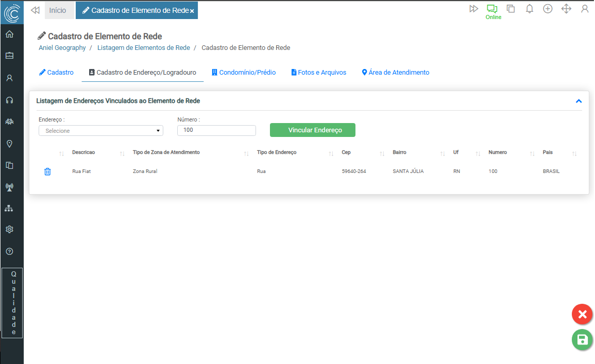This screenshot has height=364, width=595.
Task: Click the map pin icon in sidebar
Action: pos(9,144)
